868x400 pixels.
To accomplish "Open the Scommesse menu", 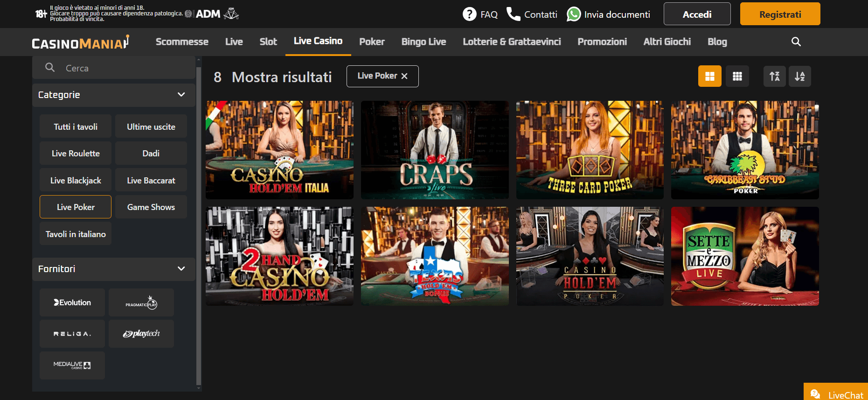I will (182, 42).
